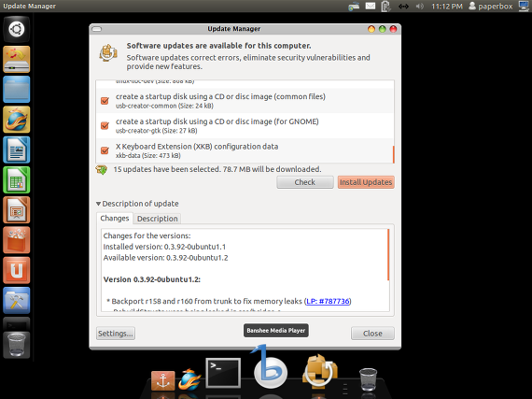Open the Trash in the left launcher

tap(16, 345)
